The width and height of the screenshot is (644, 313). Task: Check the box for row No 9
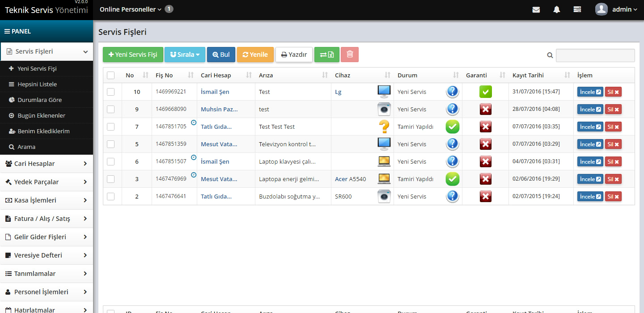point(111,109)
